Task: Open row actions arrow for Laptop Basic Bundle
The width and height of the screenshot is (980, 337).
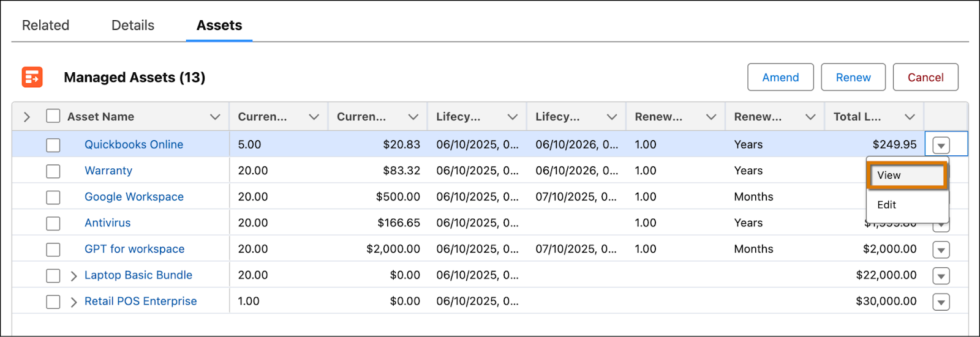Action: click(x=941, y=276)
